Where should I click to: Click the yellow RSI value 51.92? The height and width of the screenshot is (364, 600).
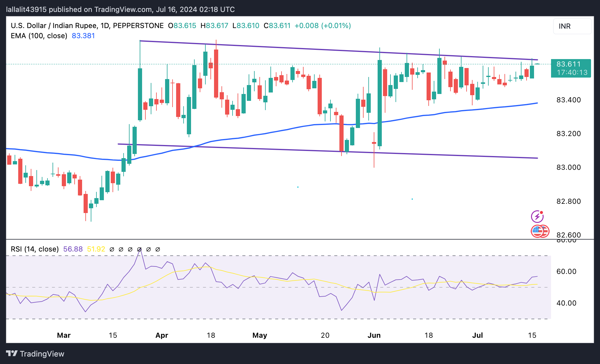pyautogui.click(x=96, y=249)
